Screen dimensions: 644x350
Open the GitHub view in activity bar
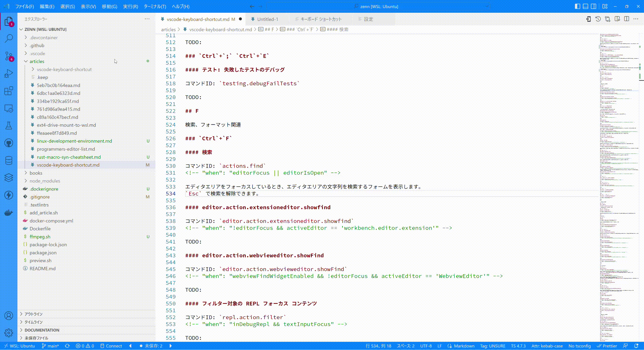tap(9, 143)
